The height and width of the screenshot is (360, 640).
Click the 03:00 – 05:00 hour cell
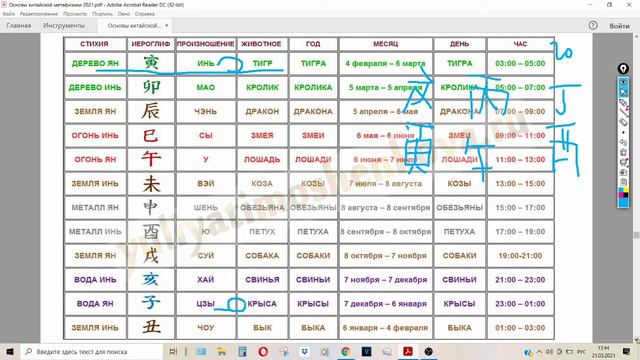520,63
